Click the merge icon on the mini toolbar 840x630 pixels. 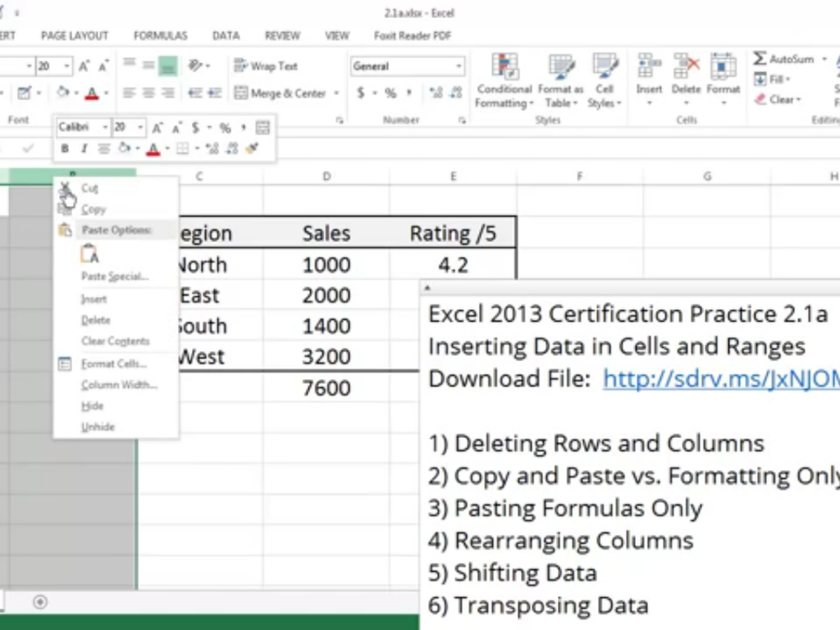pyautogui.click(x=262, y=127)
